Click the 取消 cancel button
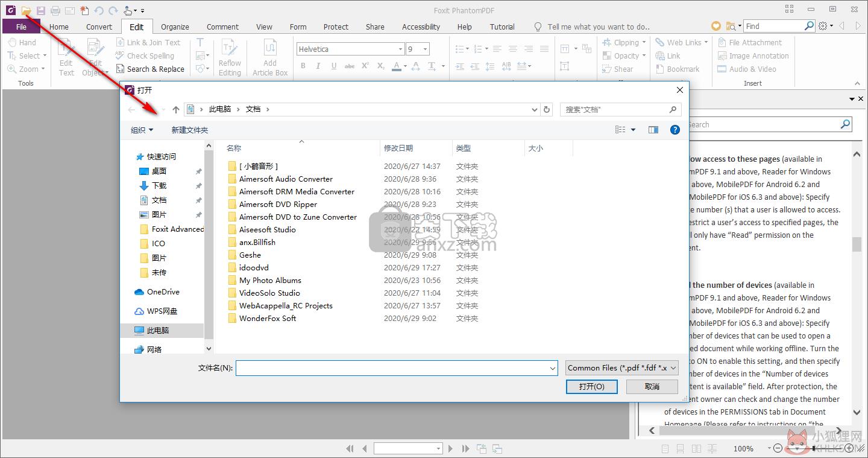The width and height of the screenshot is (868, 458). [x=652, y=386]
